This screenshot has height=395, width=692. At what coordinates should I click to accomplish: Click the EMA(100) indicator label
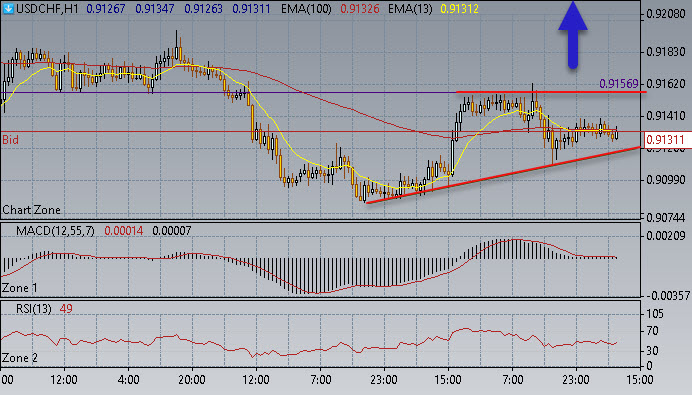coord(306,9)
